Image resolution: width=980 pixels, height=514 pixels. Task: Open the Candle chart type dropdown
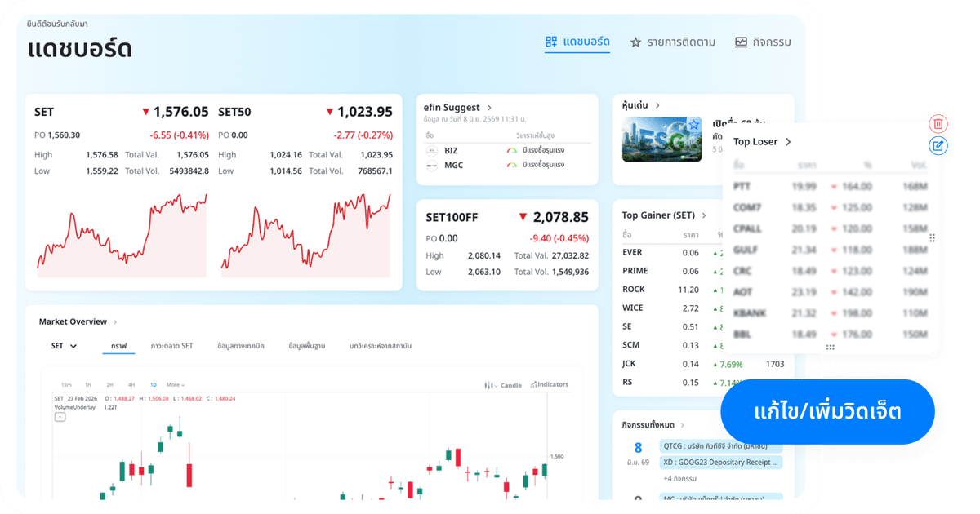[503, 384]
